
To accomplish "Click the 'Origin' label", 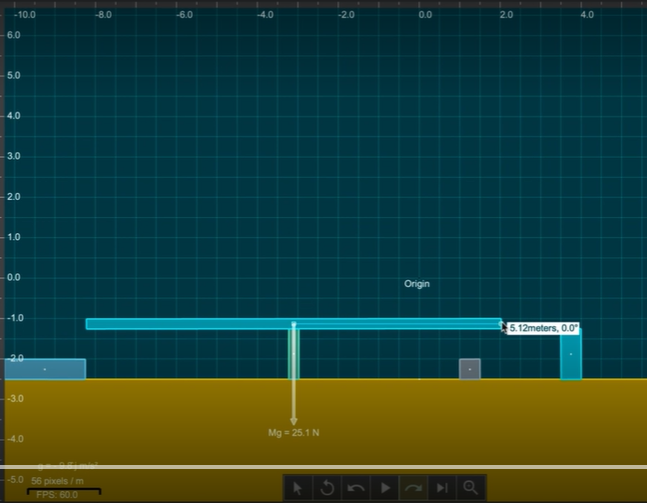I will (417, 284).
